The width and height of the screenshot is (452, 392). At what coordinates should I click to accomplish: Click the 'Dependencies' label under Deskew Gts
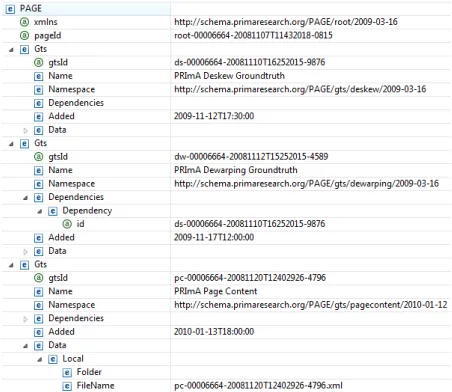(x=76, y=103)
